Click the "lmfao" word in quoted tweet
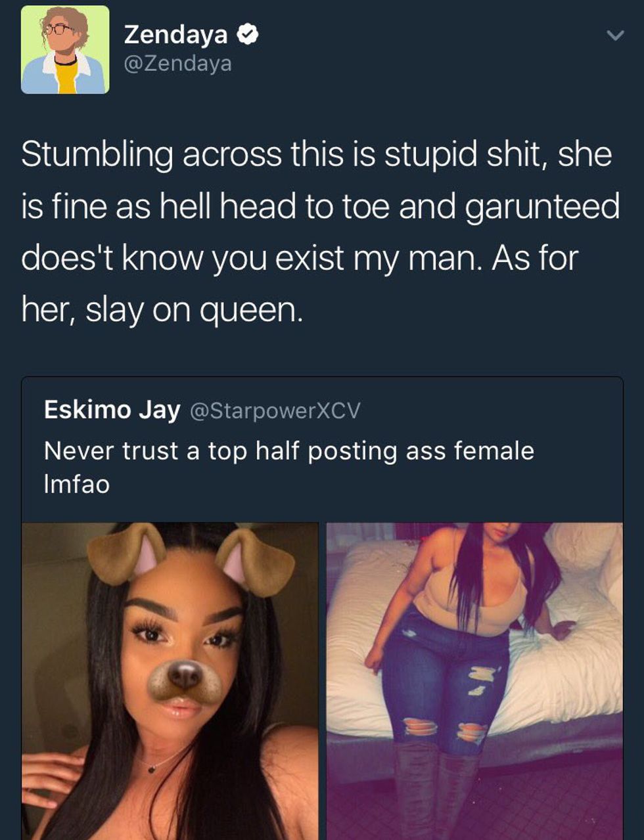644x840 pixels. [x=76, y=485]
